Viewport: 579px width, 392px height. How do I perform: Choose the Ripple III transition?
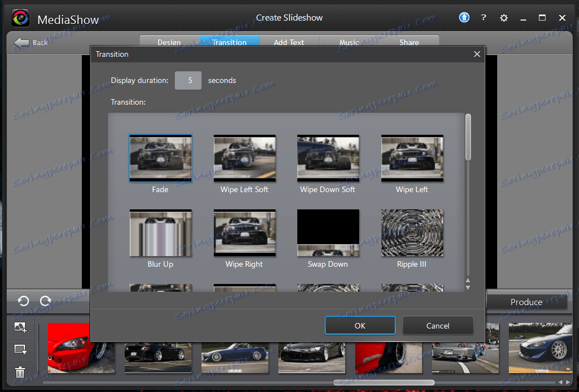pyautogui.click(x=412, y=233)
